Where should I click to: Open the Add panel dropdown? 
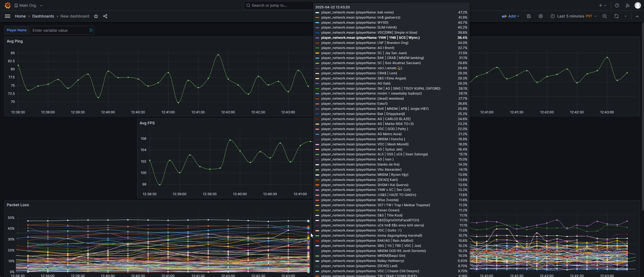[511, 16]
